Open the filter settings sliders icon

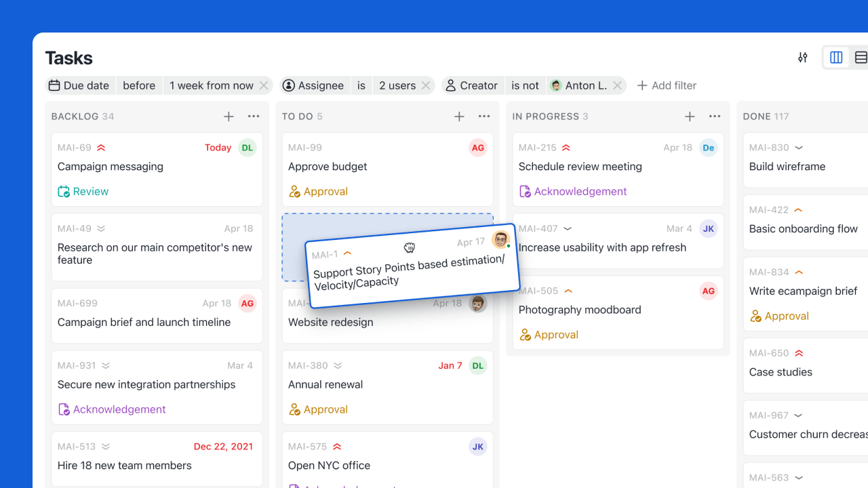[x=803, y=58]
